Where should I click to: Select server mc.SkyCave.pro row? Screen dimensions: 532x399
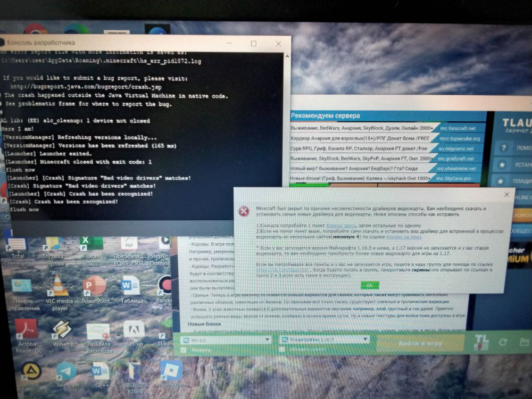click(x=385, y=178)
